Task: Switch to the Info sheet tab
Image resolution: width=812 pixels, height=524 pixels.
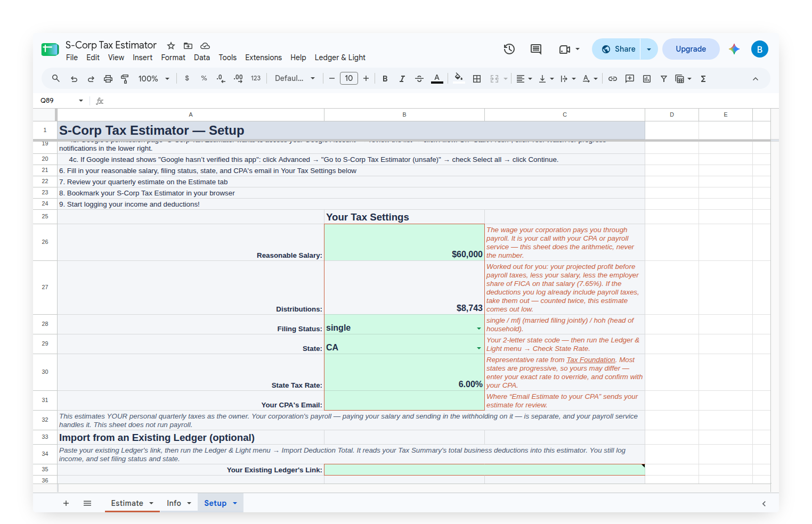Action: 174,503
